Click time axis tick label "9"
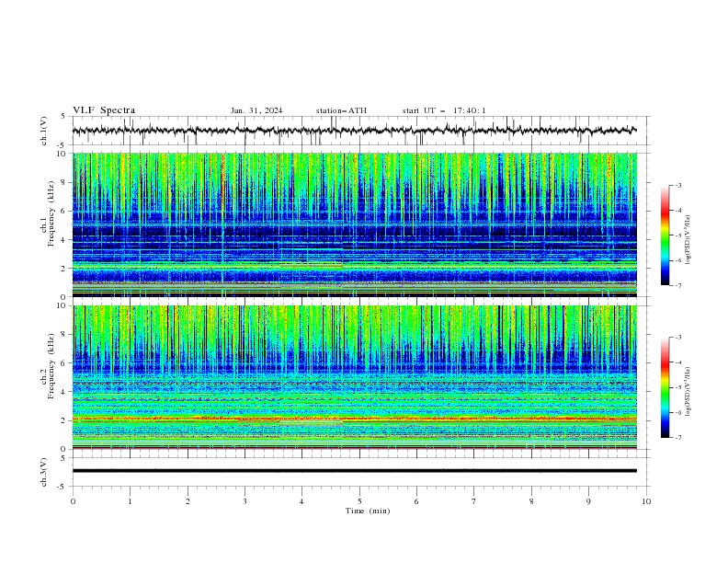Image resolution: width=728 pixels, height=563 pixels. pos(588,501)
